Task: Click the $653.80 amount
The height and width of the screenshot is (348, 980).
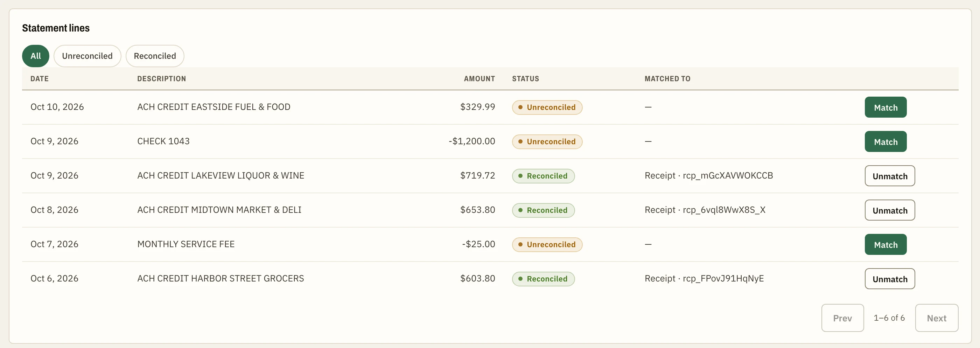Action: (477, 210)
